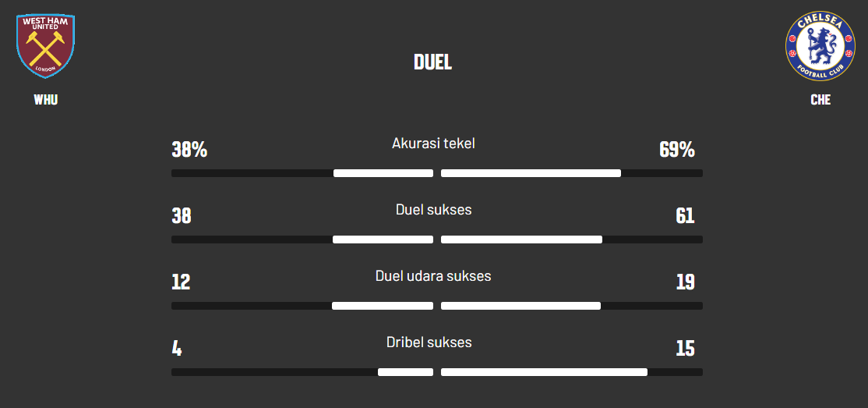This screenshot has height=408, width=868.
Task: Select the WHU team label
Action: [46, 100]
